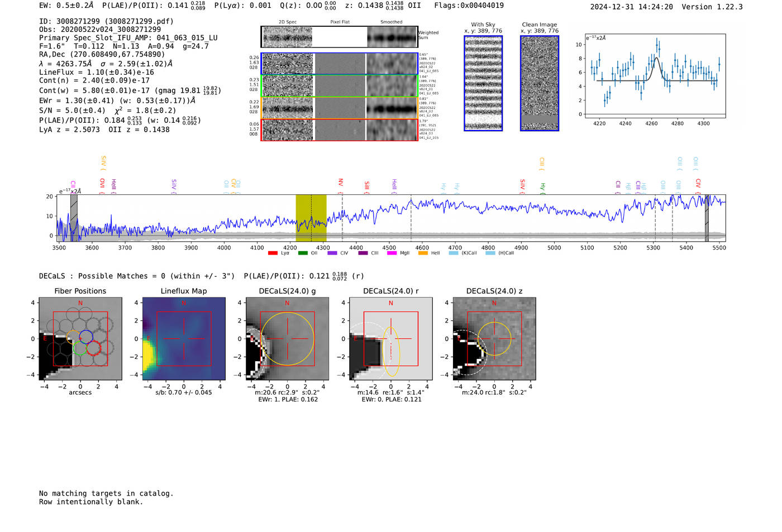782x532 pixels.
Task: Click the header EW: 0.5±0.2Å value
Action: point(66,6)
